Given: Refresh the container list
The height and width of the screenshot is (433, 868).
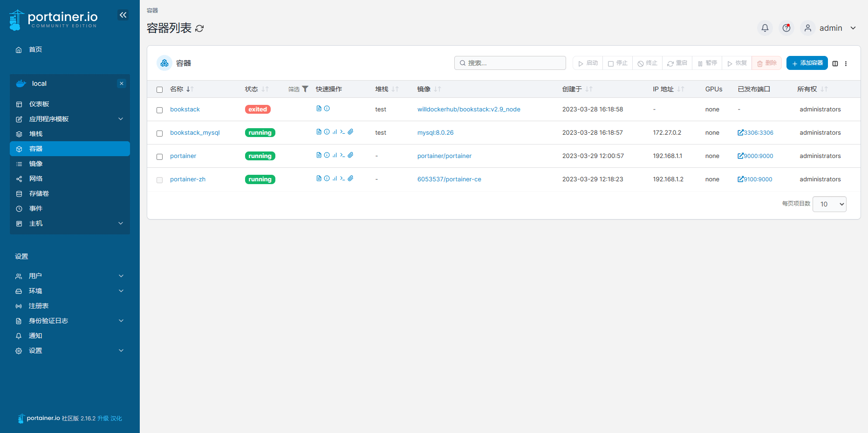Looking at the screenshot, I should click(x=200, y=28).
